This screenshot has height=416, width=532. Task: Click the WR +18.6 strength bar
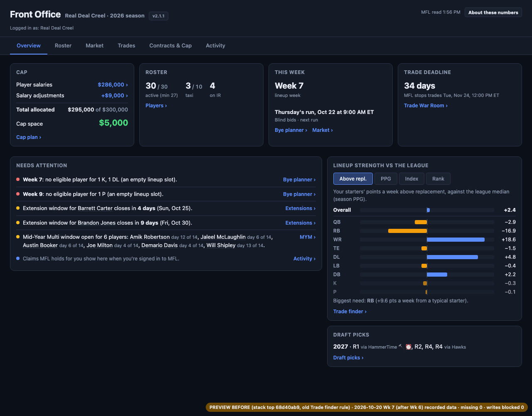[456, 240]
